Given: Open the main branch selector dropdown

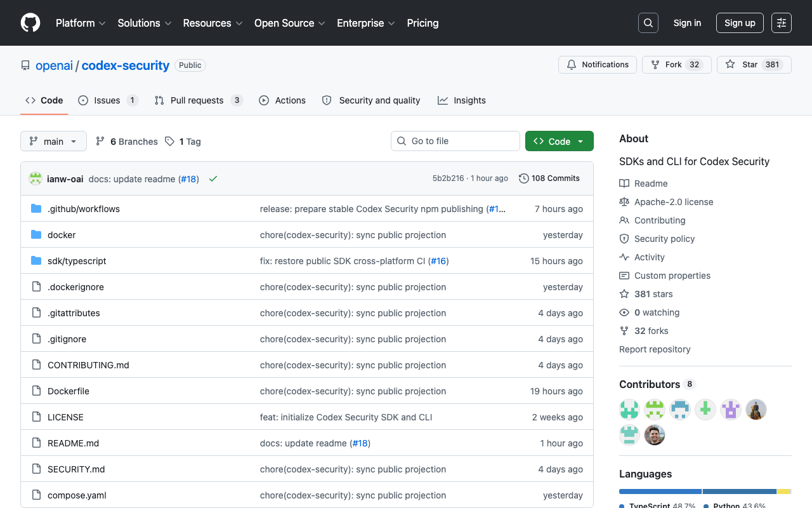Looking at the screenshot, I should pos(53,141).
